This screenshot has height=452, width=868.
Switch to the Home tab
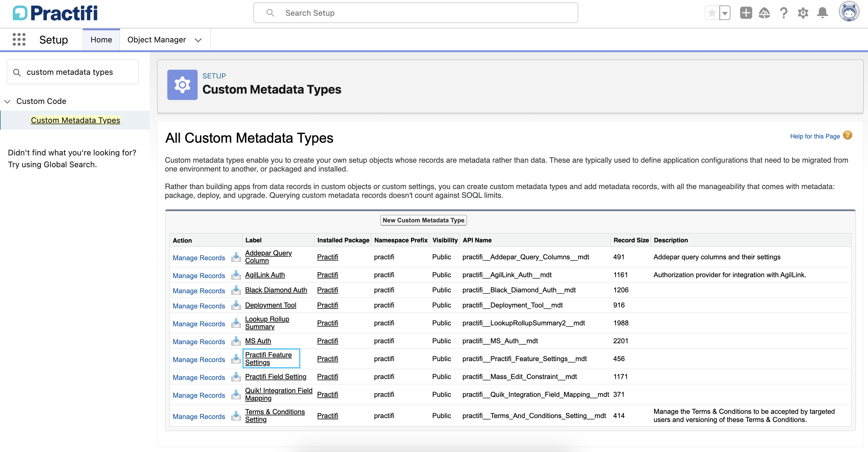pos(101,40)
